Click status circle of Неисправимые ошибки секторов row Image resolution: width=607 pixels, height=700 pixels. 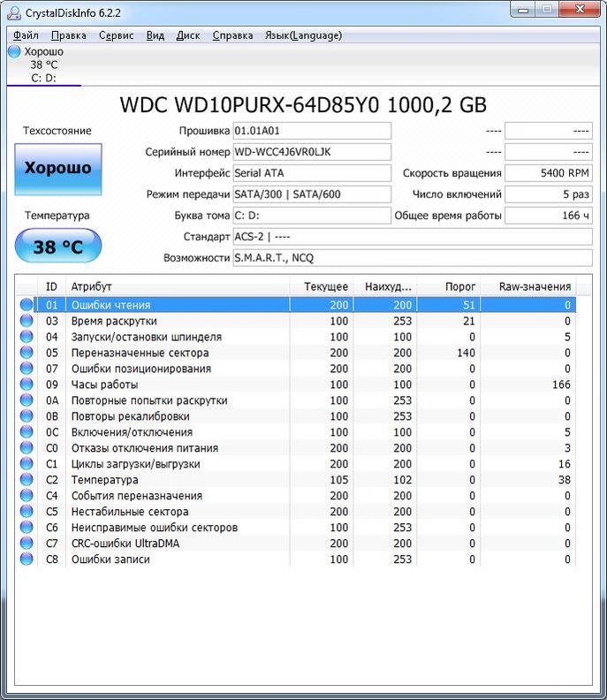(x=27, y=528)
